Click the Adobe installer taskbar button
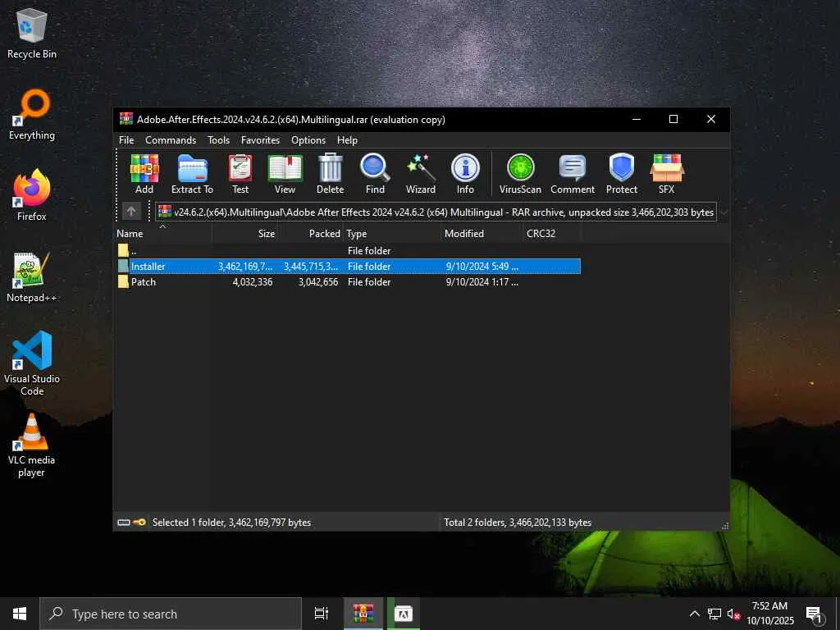Viewport: 840px width, 630px height. point(404,614)
